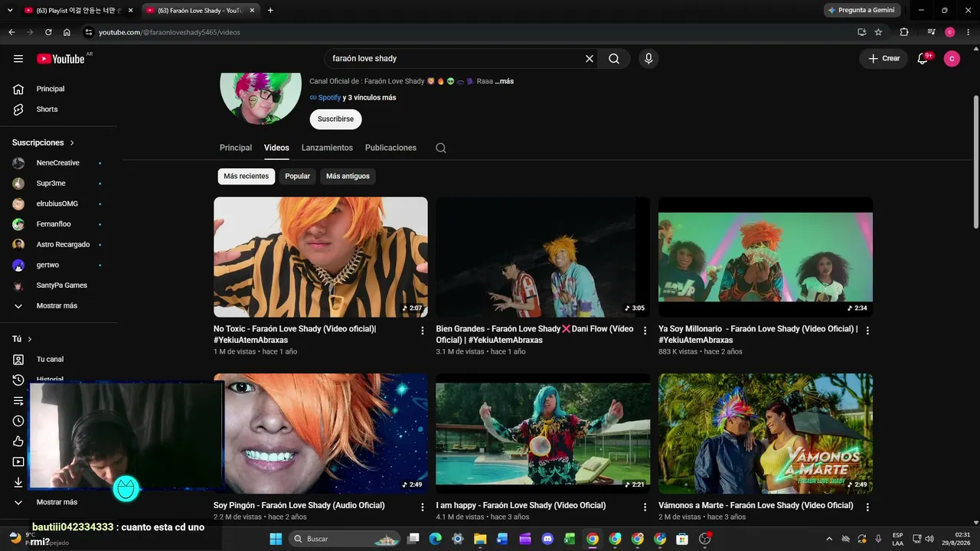Open options for Vámonos a Marte video
The width and height of the screenshot is (980, 551).
(x=867, y=507)
